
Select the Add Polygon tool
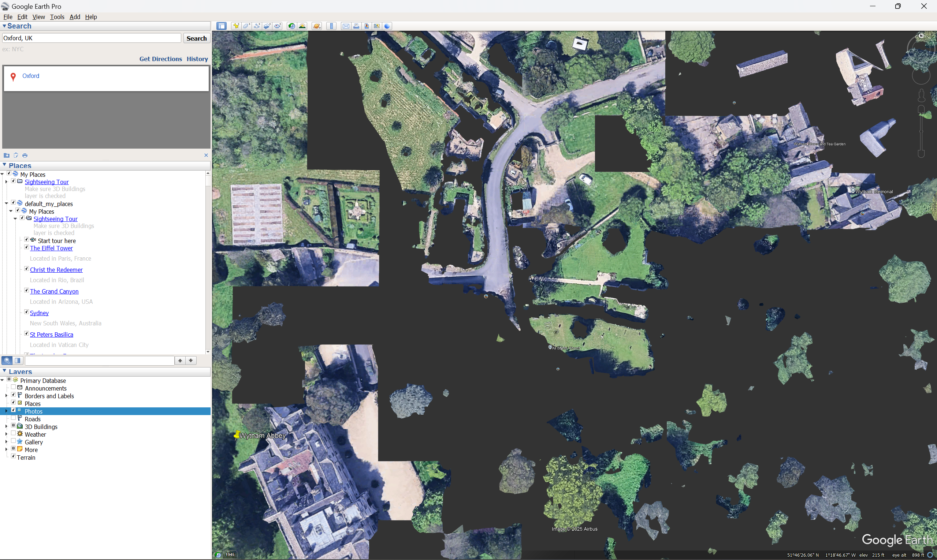tap(246, 26)
